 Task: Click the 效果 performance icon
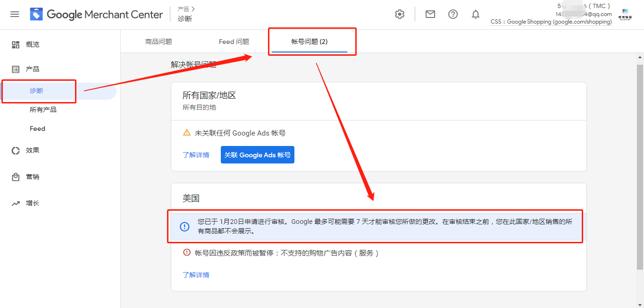tap(16, 150)
